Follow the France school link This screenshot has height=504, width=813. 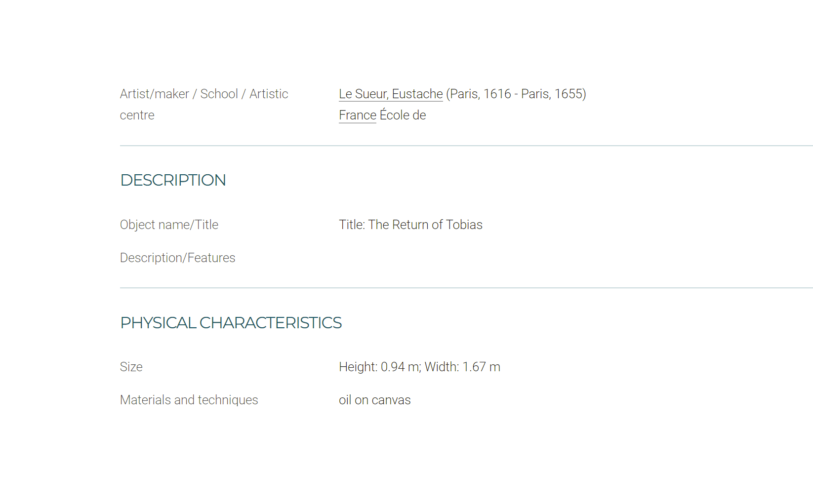pyautogui.click(x=358, y=115)
